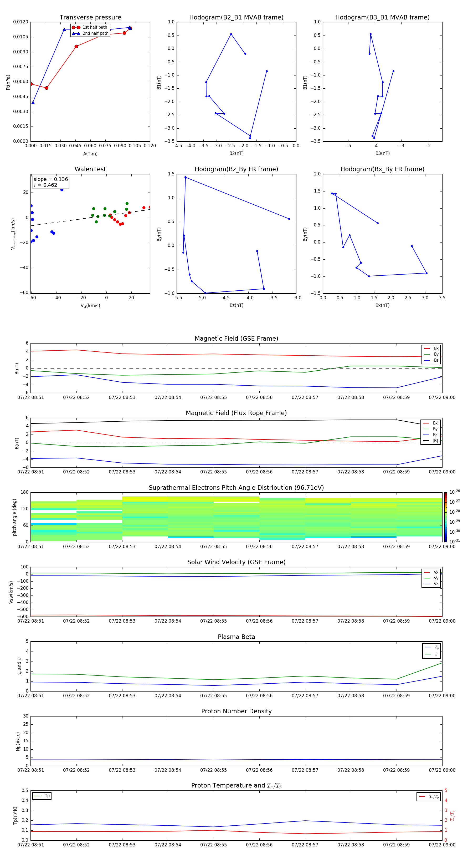This screenshot has width=473, height=868.
Task: Select the '1st half path' legend entry
Action: 90,27
